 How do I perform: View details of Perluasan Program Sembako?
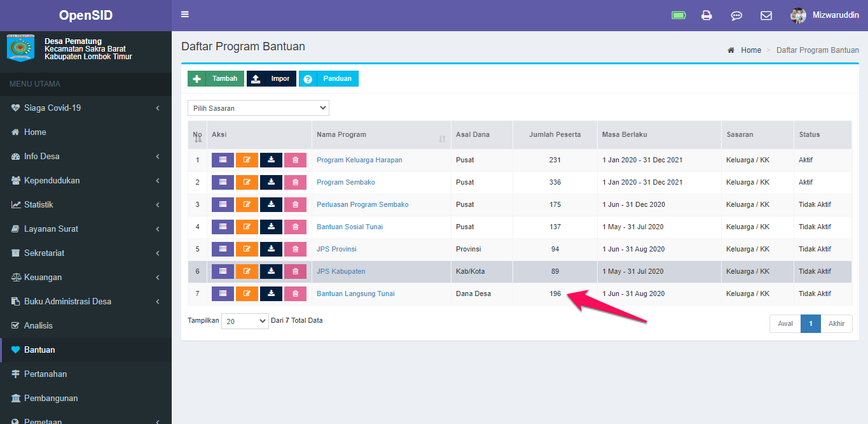(223, 205)
